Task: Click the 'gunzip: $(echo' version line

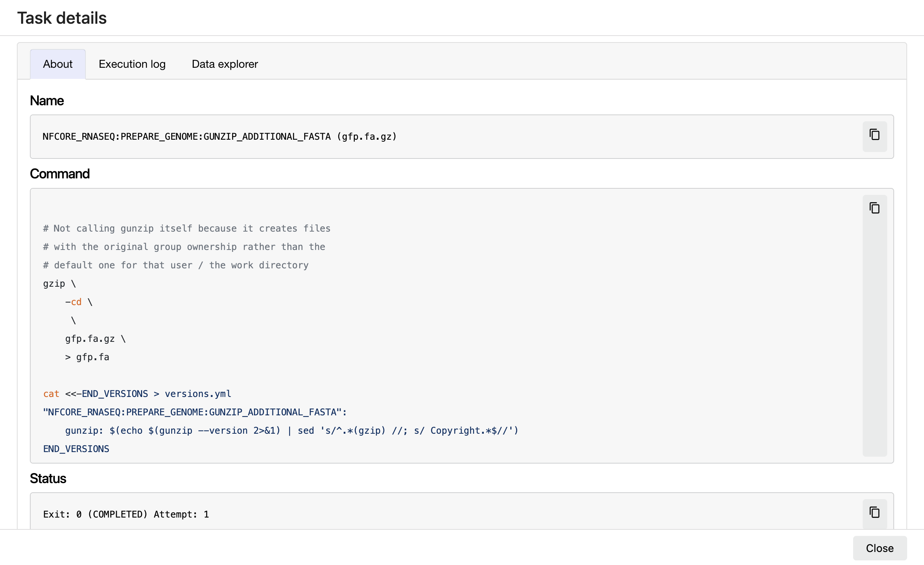Action: pos(291,431)
